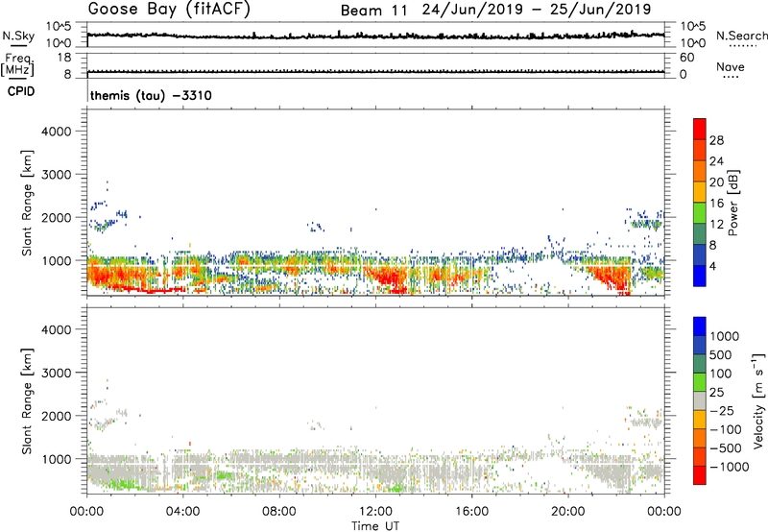Image resolution: width=768 pixels, height=532 pixels.
Task: Click the date range '24/Jun/2019 - 25/Jun/2019'
Action: point(537,10)
